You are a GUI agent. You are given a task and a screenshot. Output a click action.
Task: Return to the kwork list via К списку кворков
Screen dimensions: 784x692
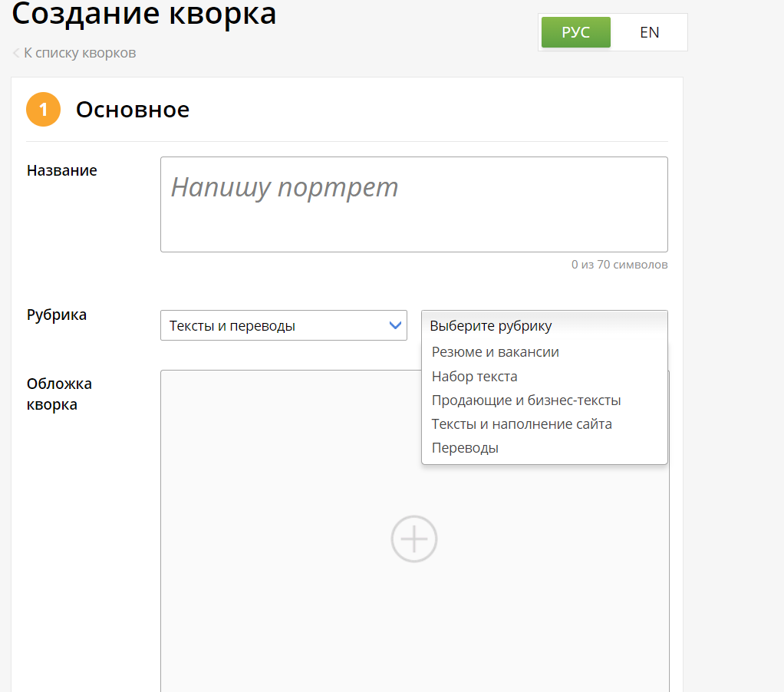pyautogui.click(x=79, y=52)
